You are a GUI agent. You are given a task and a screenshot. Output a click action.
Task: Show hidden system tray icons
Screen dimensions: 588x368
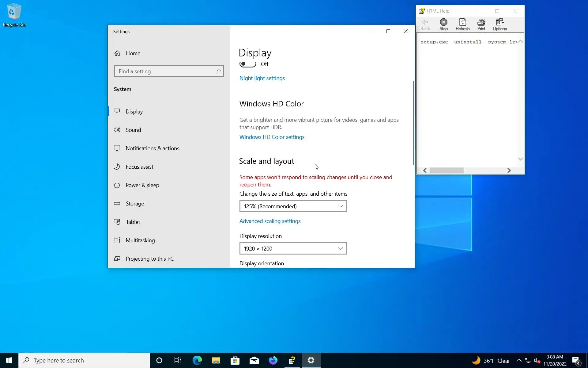[x=519, y=360]
